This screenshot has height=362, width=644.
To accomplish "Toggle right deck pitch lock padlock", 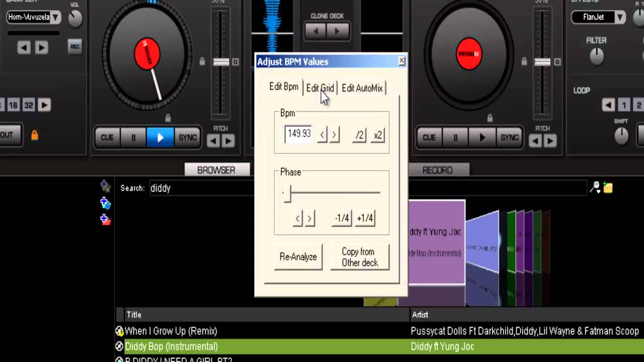I will click(x=524, y=62).
